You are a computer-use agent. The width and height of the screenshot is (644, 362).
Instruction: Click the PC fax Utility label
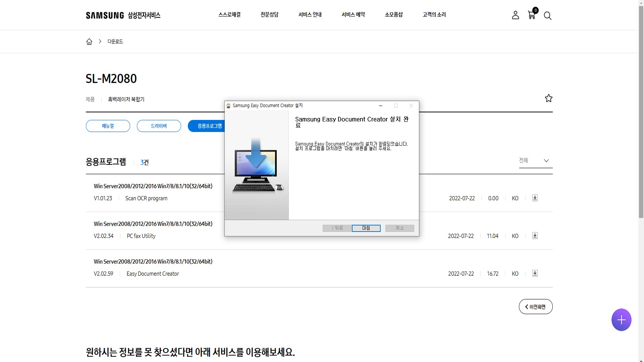click(x=141, y=236)
